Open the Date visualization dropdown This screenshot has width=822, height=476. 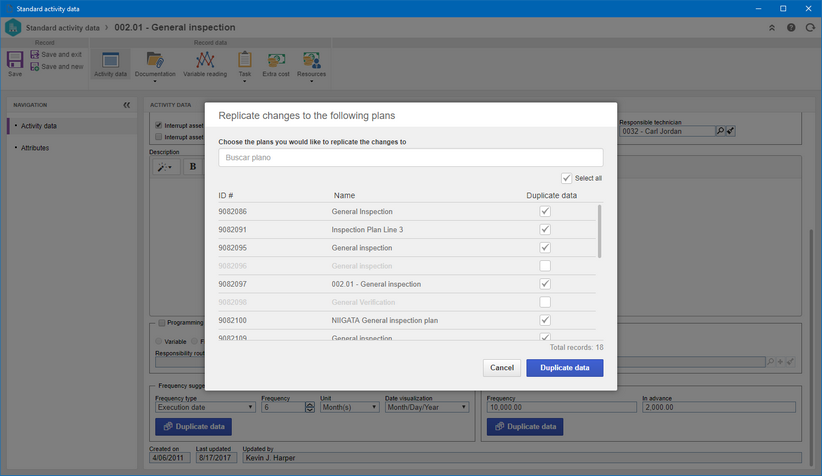(427, 407)
